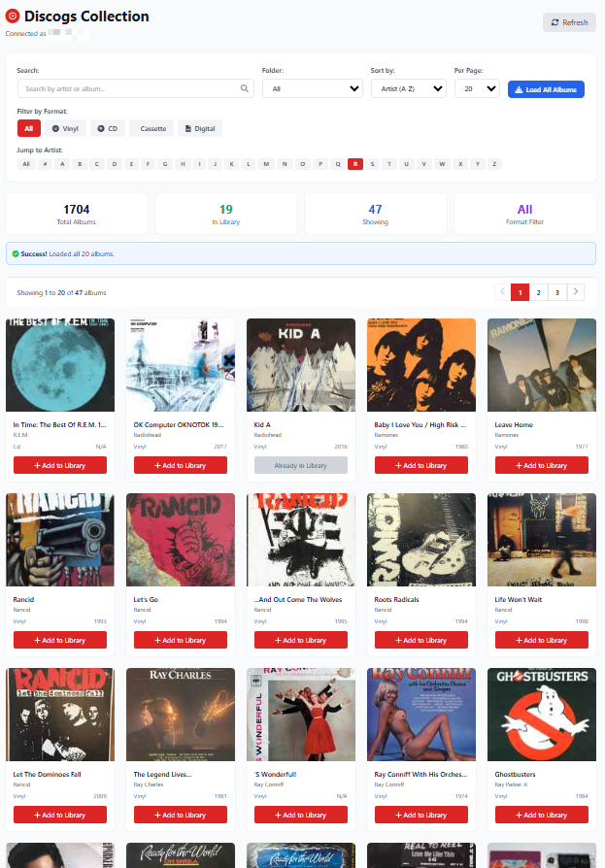Open the Folder dropdown
This screenshot has width=605, height=868.
[312, 88]
